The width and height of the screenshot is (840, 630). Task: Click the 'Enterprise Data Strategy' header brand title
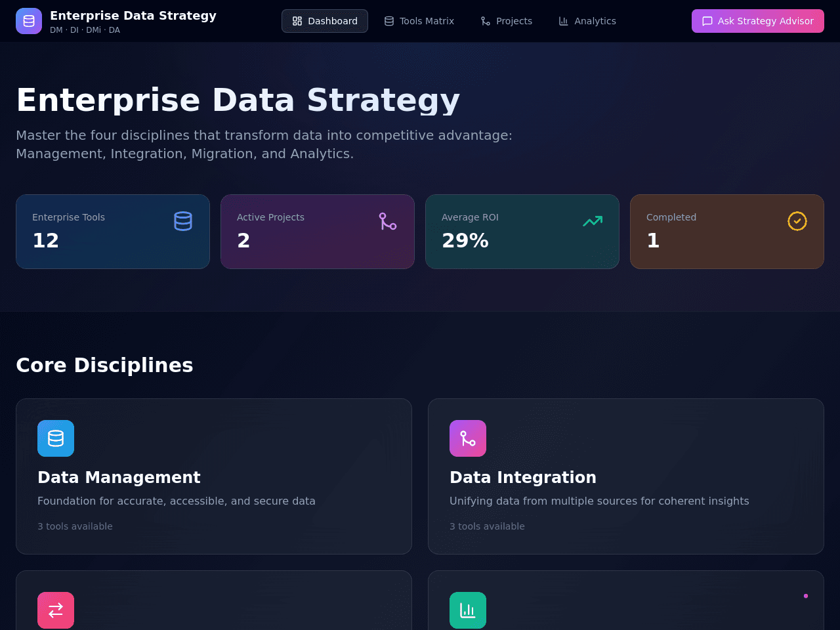click(x=133, y=16)
